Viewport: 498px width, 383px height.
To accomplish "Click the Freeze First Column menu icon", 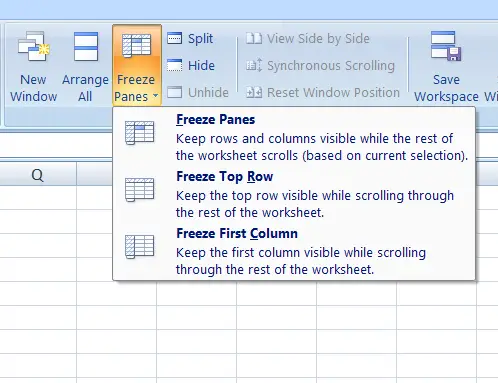I will (x=139, y=247).
